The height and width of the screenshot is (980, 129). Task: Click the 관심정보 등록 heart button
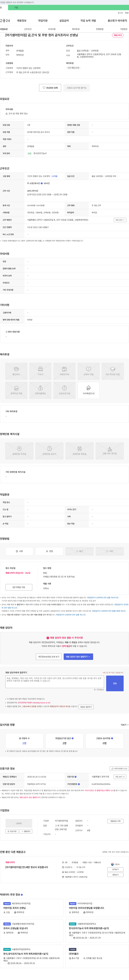50,88
